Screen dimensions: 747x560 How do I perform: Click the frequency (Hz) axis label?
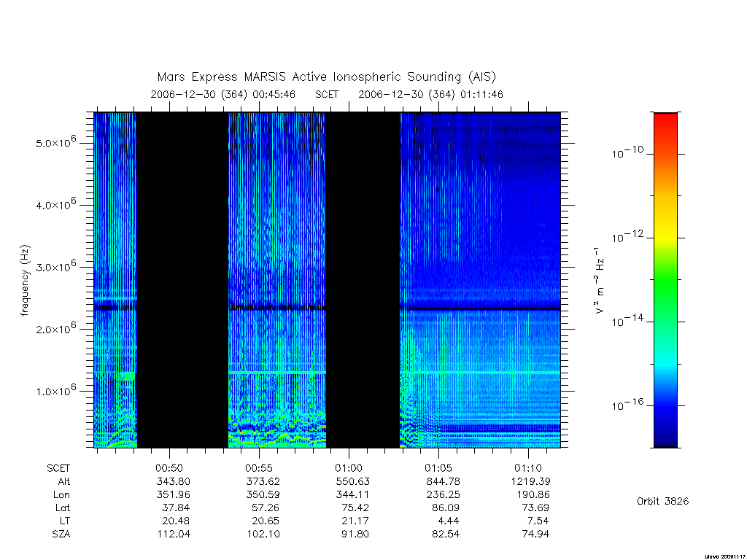(26, 281)
